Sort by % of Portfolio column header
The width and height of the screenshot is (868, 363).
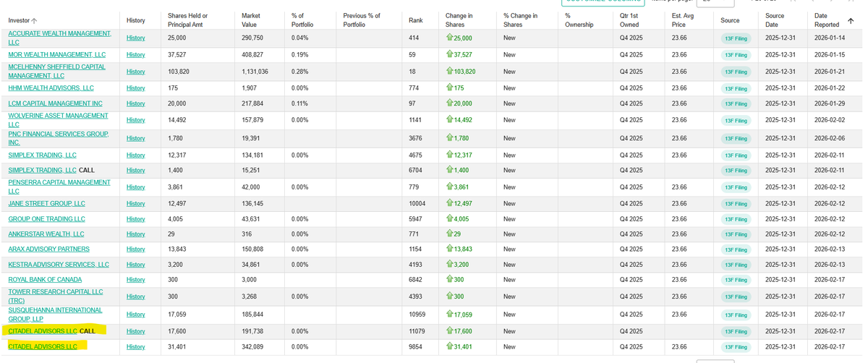point(302,20)
